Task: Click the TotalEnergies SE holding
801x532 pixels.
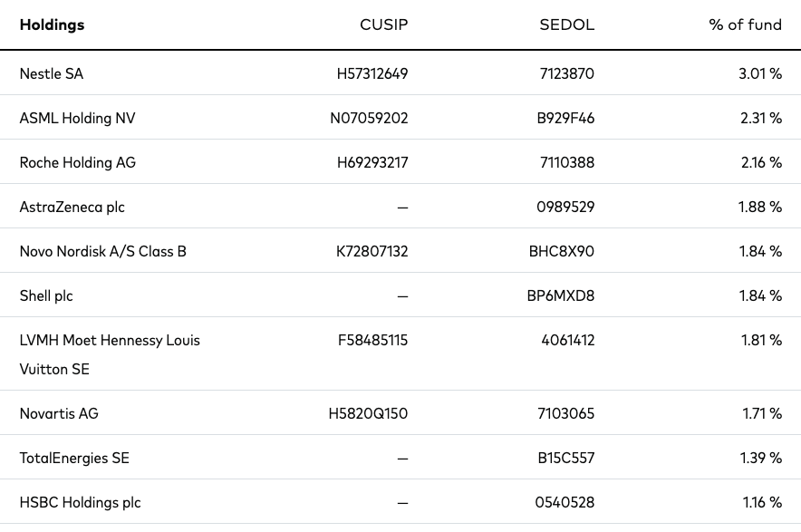Action: (74, 458)
